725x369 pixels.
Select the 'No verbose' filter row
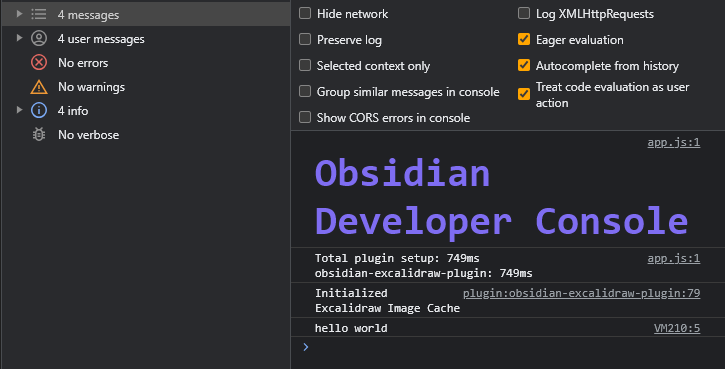coord(146,135)
